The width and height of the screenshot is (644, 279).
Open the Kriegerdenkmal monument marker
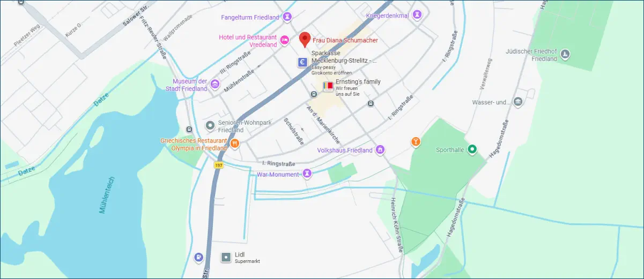pyautogui.click(x=417, y=16)
